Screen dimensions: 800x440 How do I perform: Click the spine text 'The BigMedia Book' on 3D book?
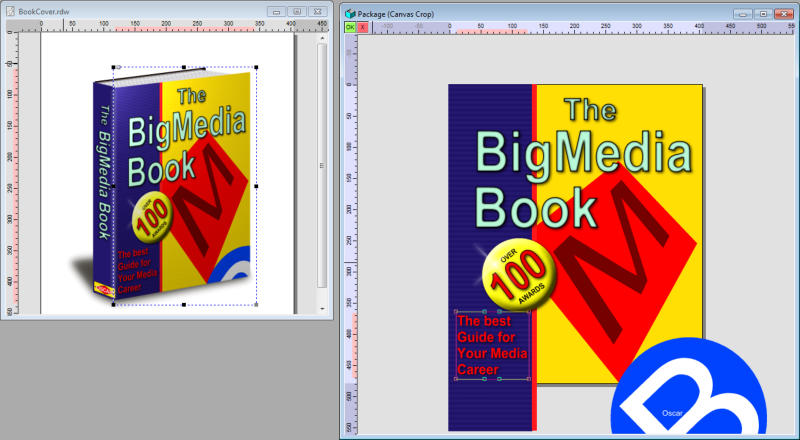104,173
